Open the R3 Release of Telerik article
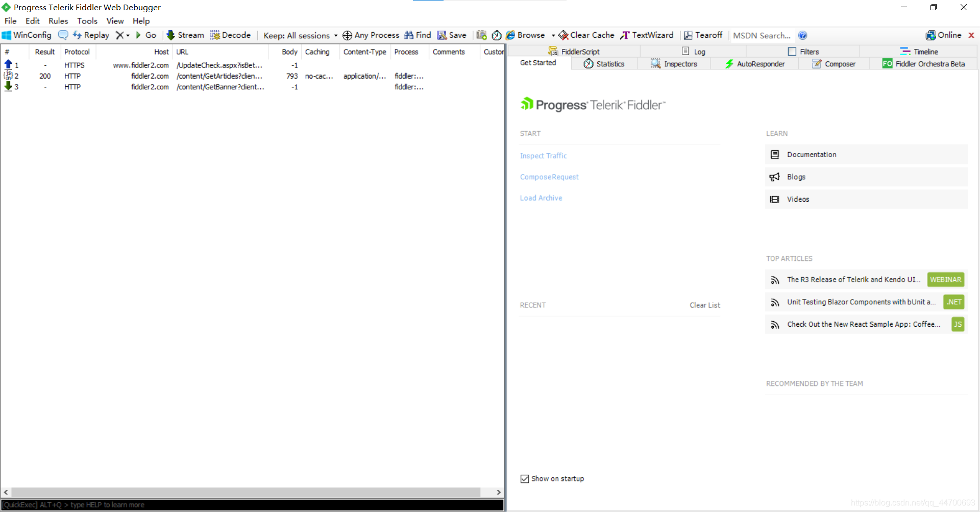980x512 pixels. (866, 280)
